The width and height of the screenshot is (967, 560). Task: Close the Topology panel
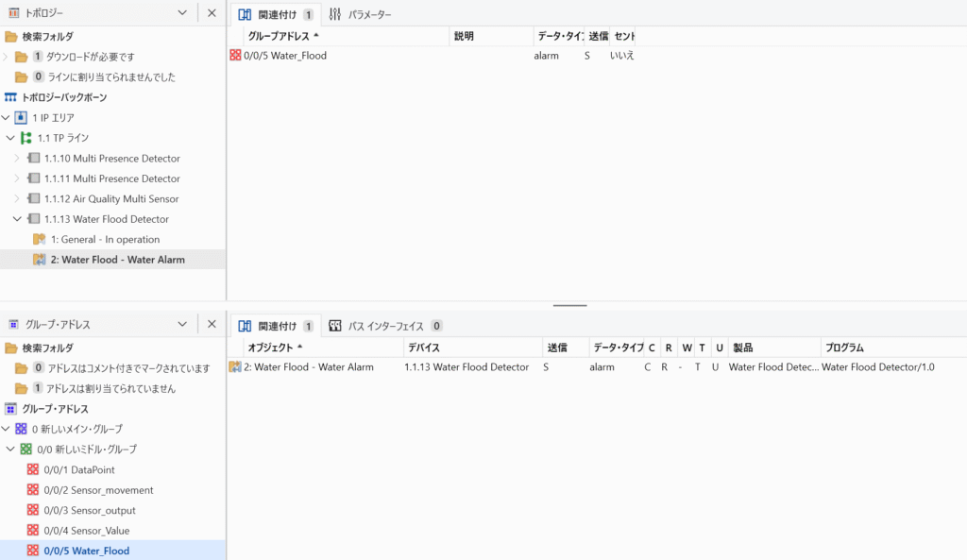coord(212,13)
